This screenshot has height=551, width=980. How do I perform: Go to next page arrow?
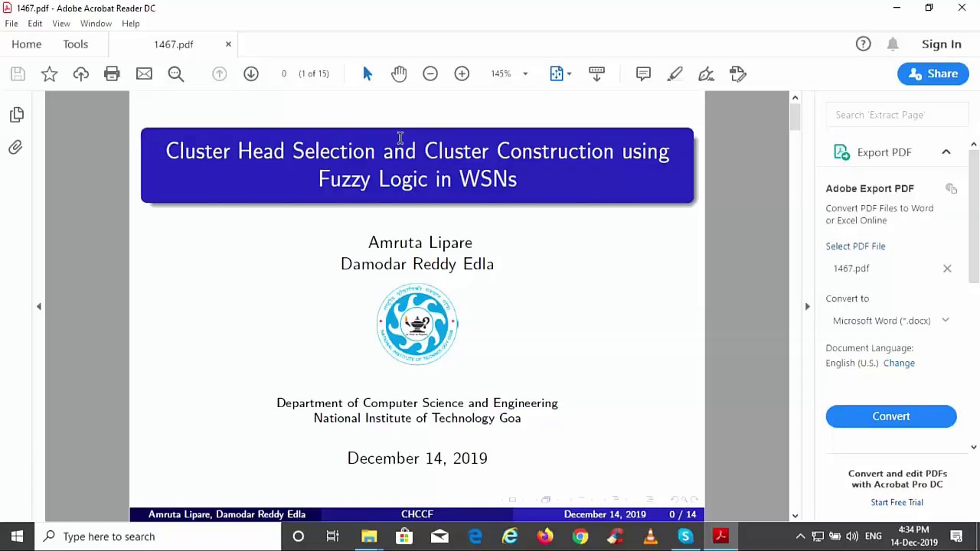[x=251, y=73]
